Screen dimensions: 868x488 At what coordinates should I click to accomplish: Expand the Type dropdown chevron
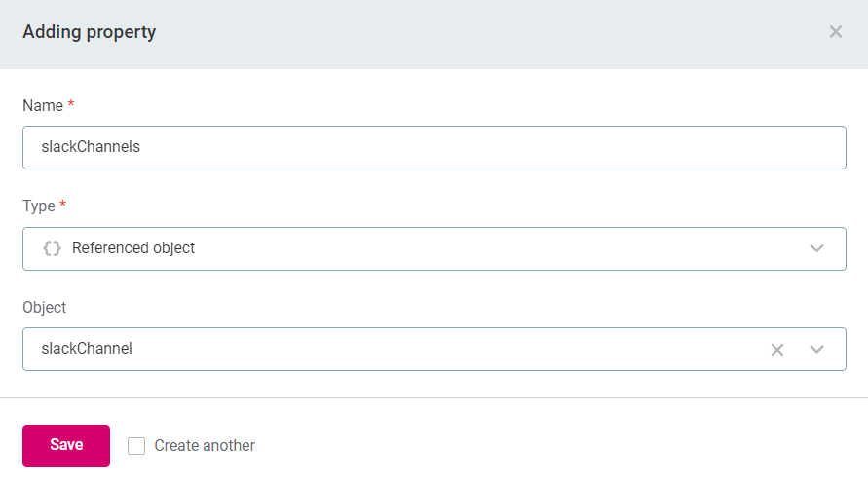pos(816,248)
